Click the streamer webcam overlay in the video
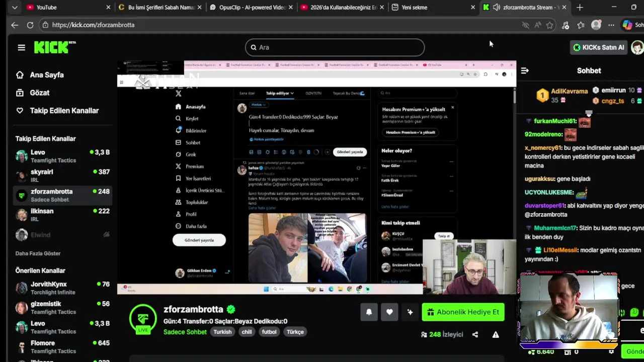Screen dimensions: 644x362 (x=469, y=266)
